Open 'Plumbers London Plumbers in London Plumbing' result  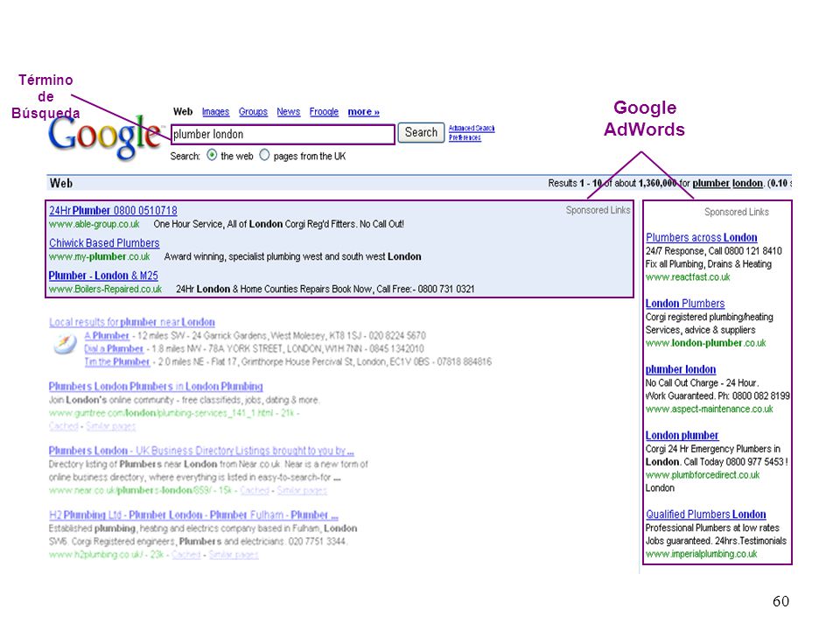click(156, 386)
